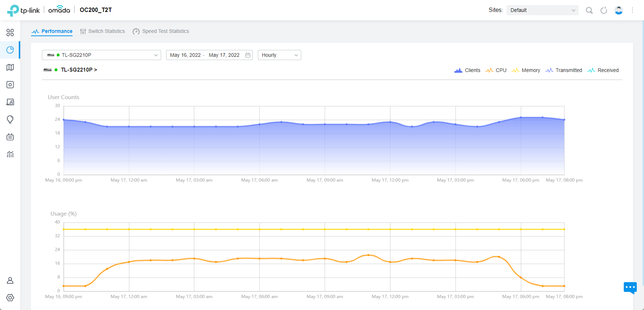Click the refresh icon in header

[604, 10]
